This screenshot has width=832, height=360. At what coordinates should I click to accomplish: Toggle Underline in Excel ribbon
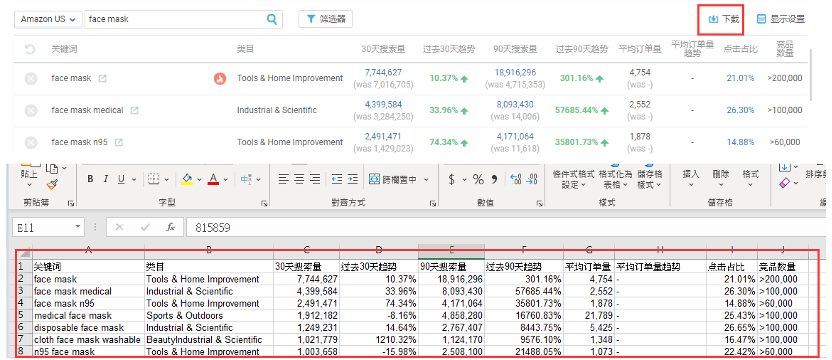click(121, 179)
